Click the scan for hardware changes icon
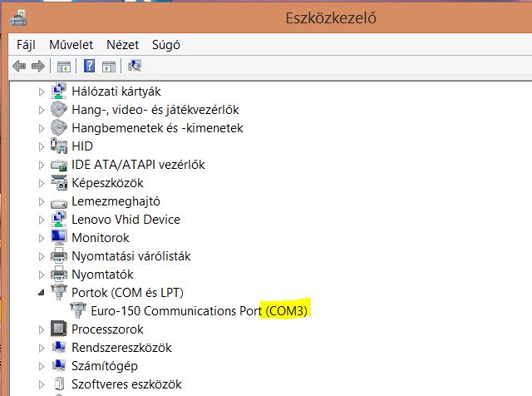 click(135, 67)
